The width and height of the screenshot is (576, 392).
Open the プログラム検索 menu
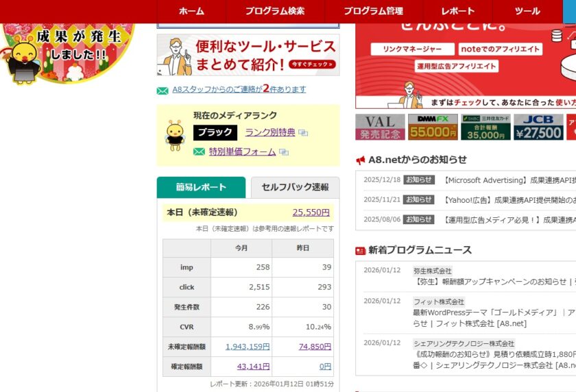point(274,11)
